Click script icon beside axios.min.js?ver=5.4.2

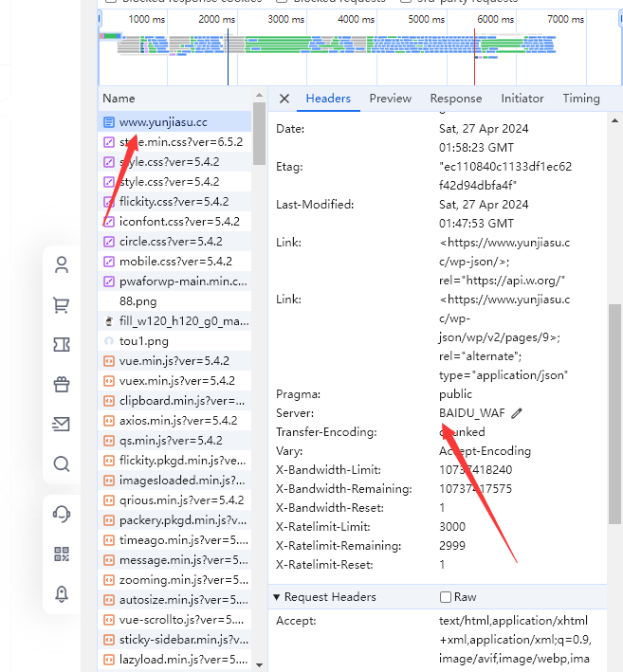(109, 421)
